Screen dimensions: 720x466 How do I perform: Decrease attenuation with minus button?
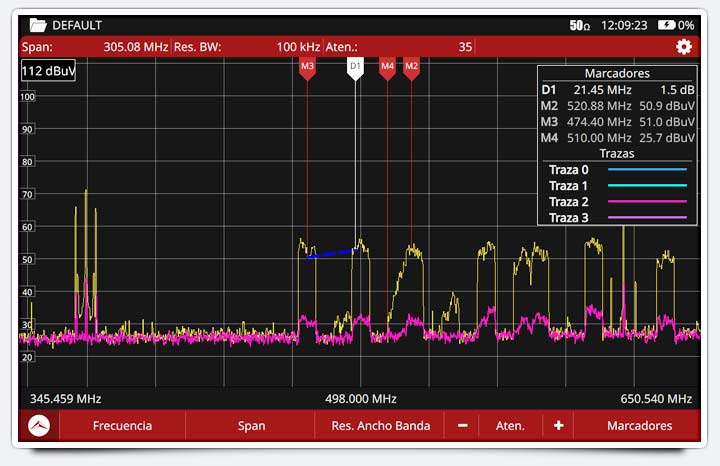pos(462,426)
